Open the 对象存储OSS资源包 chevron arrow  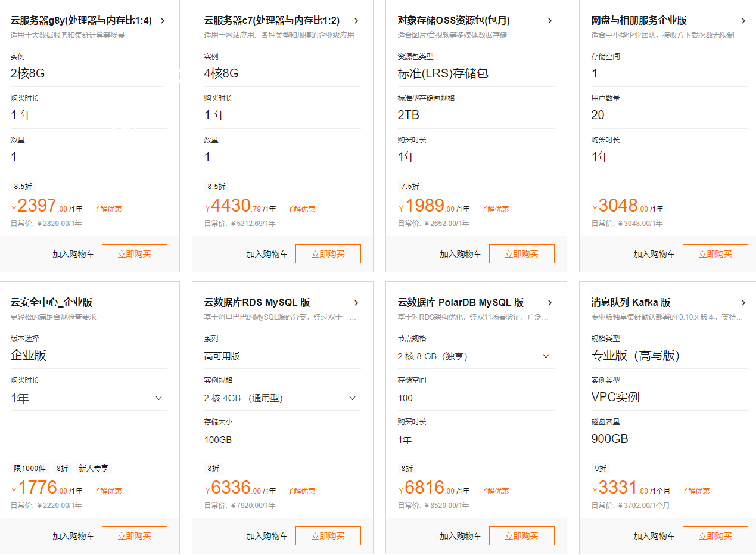click(550, 21)
